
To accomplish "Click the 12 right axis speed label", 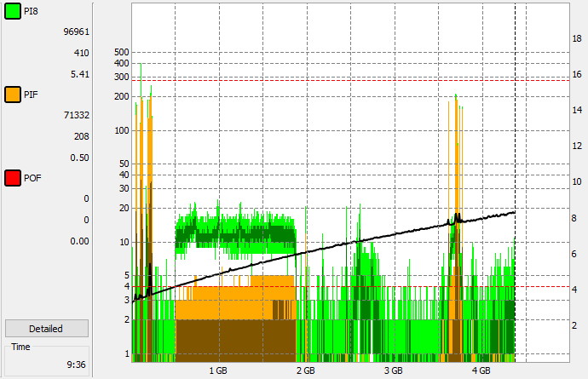I will coord(577,146).
